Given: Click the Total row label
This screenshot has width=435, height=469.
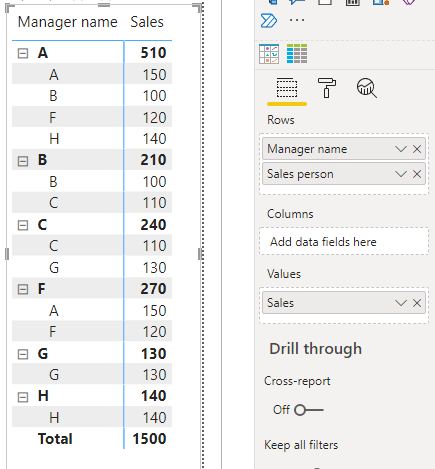Looking at the screenshot, I should click(x=55, y=439).
